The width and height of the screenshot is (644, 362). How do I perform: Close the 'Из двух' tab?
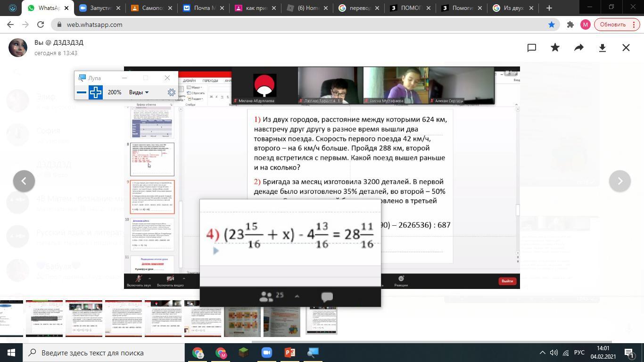coord(532,8)
